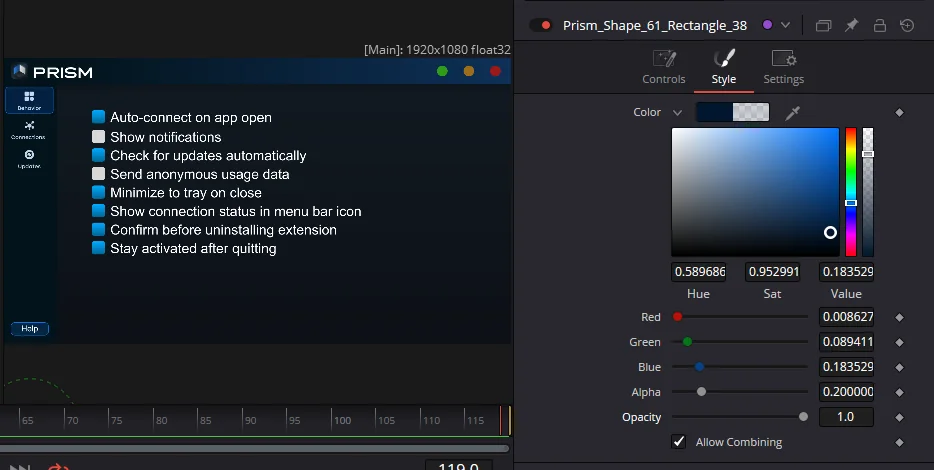
Task: Switch to the Controls tab
Action: (664, 67)
